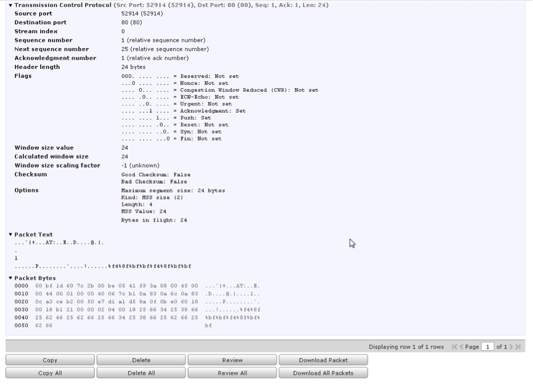Image resolution: width=533 pixels, height=392 pixels.
Task: Select the Push: Set flag line
Action: (166, 118)
